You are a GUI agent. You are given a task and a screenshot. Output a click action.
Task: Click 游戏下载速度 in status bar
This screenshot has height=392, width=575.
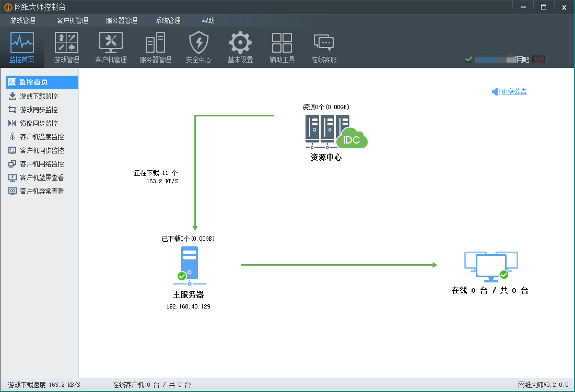(44, 385)
